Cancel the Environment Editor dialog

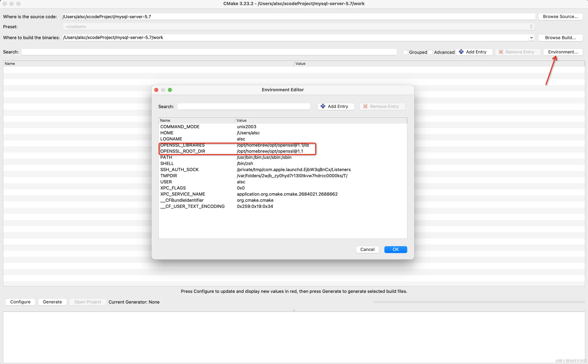(367, 249)
